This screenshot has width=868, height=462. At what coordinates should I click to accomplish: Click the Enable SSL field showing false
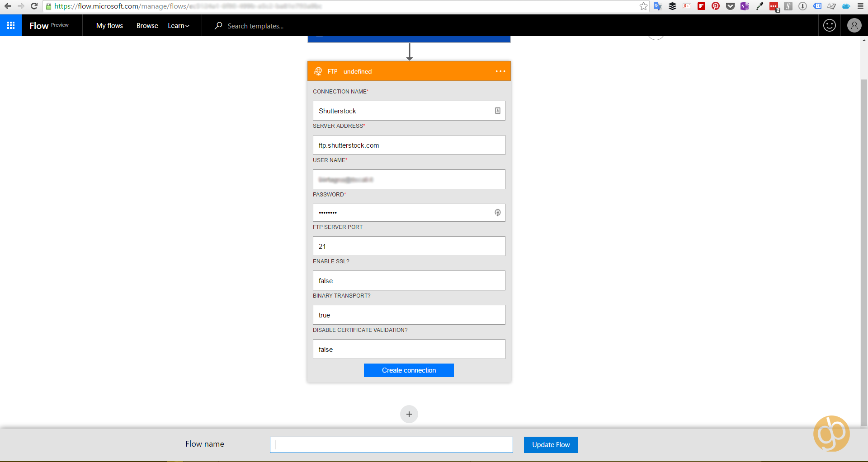409,280
